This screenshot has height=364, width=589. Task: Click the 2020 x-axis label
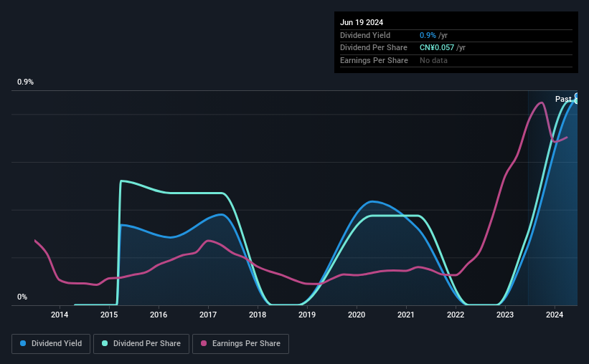(x=357, y=315)
